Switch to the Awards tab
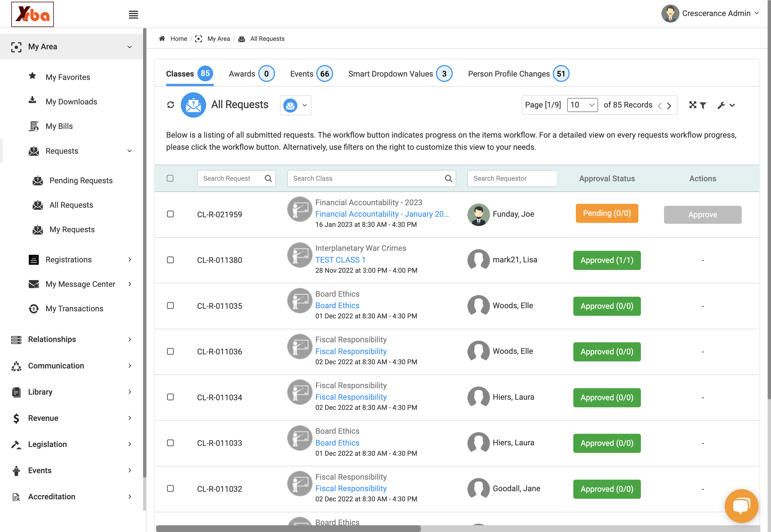This screenshot has width=771, height=532. point(251,74)
